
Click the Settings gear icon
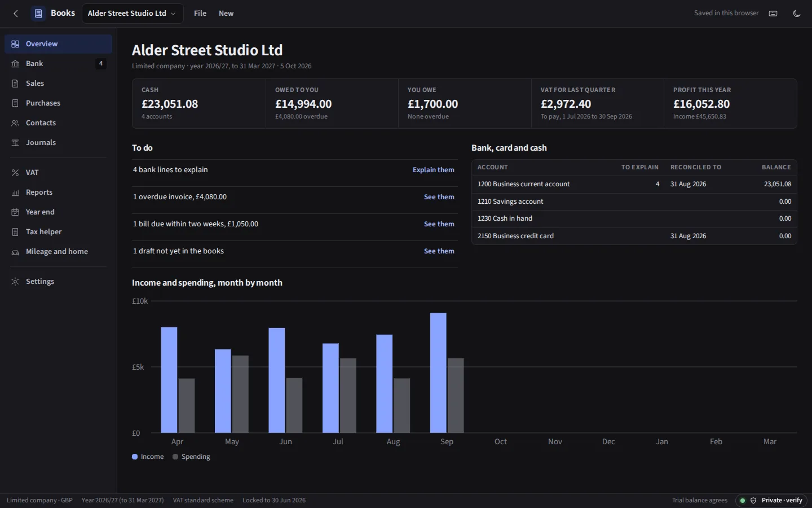15,282
